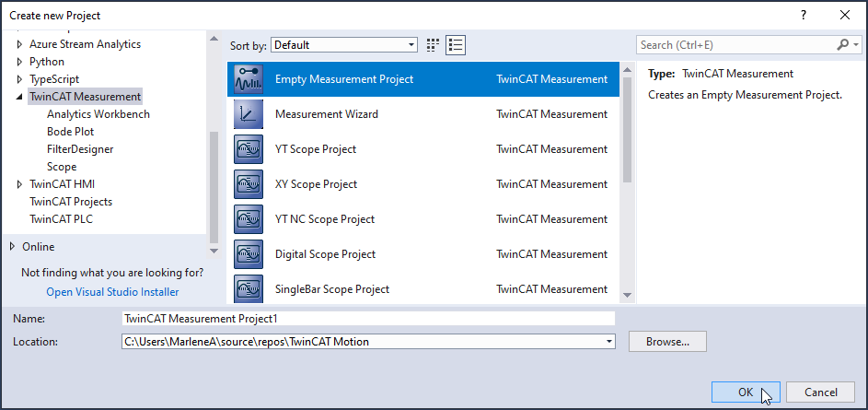The width and height of the screenshot is (868, 410).
Task: Select the XY Scope Project row text
Action: (x=316, y=184)
